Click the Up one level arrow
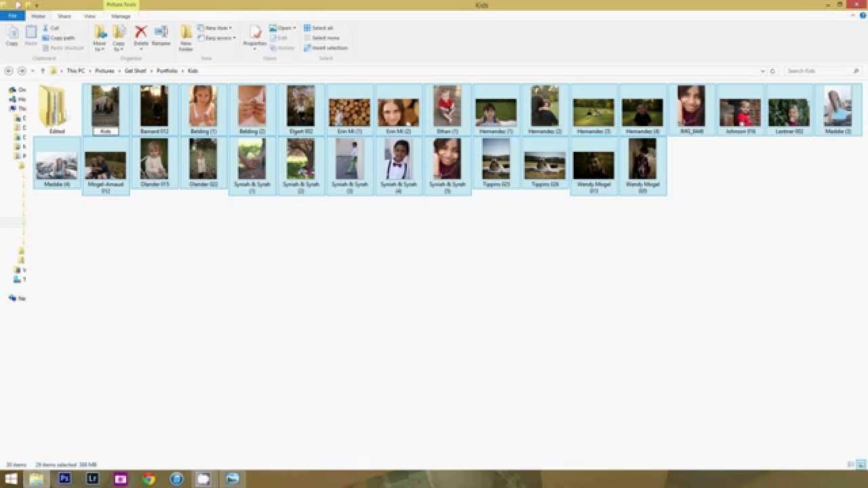The image size is (868, 488). point(43,70)
